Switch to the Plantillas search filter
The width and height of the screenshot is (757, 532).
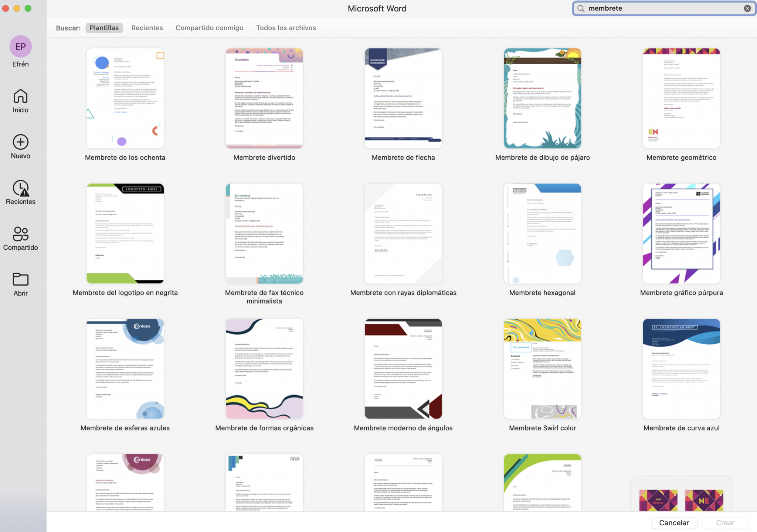[104, 28]
